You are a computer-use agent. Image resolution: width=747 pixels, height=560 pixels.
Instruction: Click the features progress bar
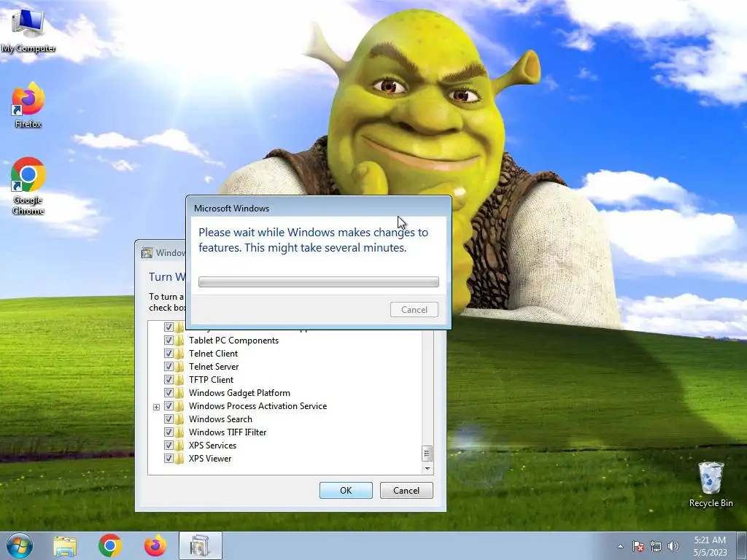click(318, 282)
